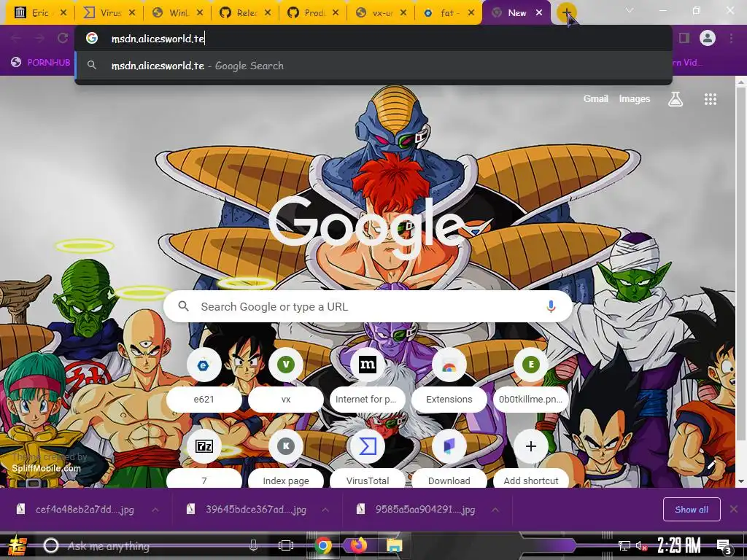Open Firefox from the taskbar

click(x=358, y=545)
